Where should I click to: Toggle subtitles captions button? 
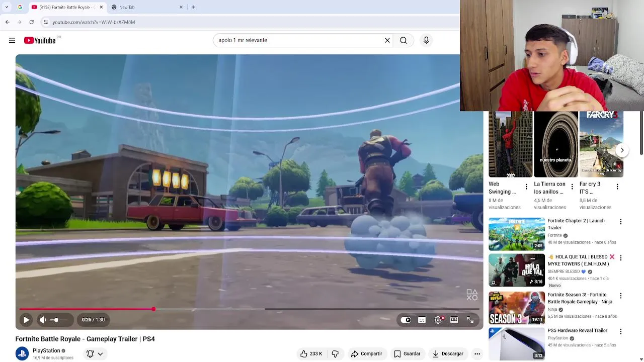(x=422, y=320)
